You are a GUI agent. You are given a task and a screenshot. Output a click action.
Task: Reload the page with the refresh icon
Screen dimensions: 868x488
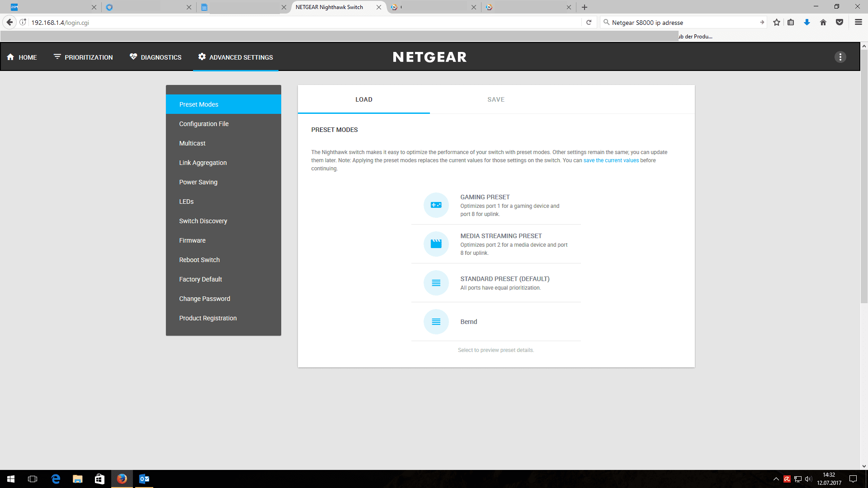[589, 22]
